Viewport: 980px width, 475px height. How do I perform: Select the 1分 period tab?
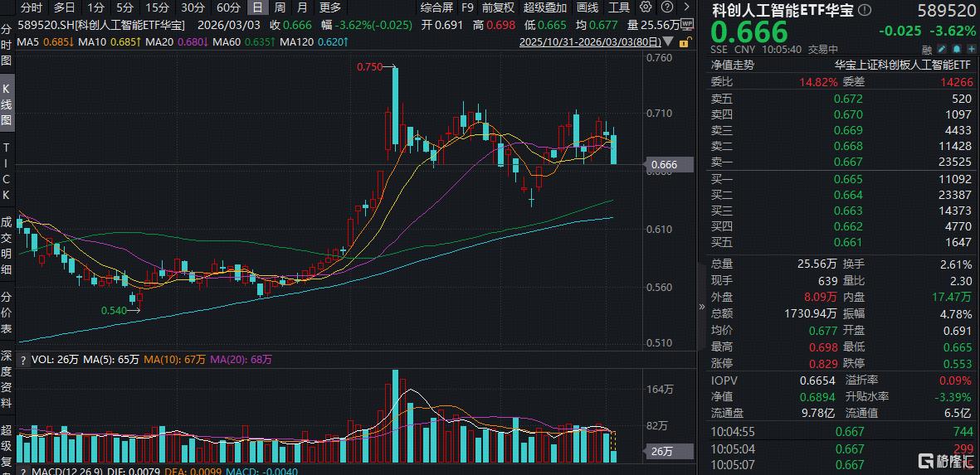click(95, 7)
